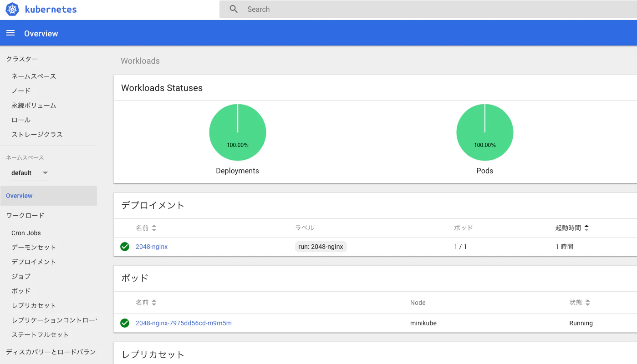The image size is (637, 364).
Task: Go to Cron Jobs
Action: [x=26, y=233]
